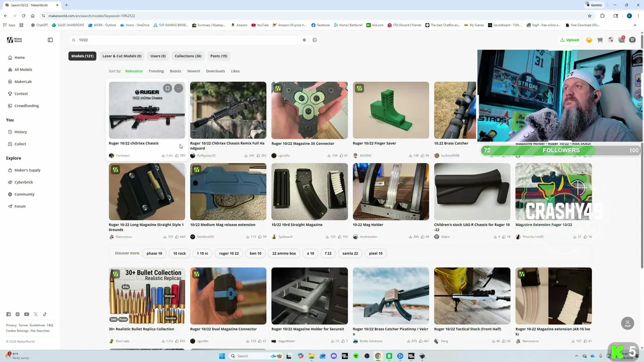Screen dimensions: 644x362
Task: Select the 'ruger 10 22' discover chip
Action: pos(229,253)
